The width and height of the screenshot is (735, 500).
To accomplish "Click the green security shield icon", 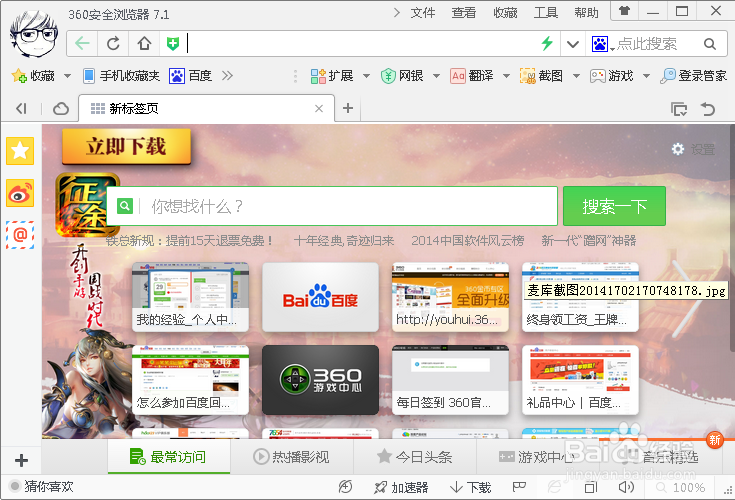I will point(173,44).
